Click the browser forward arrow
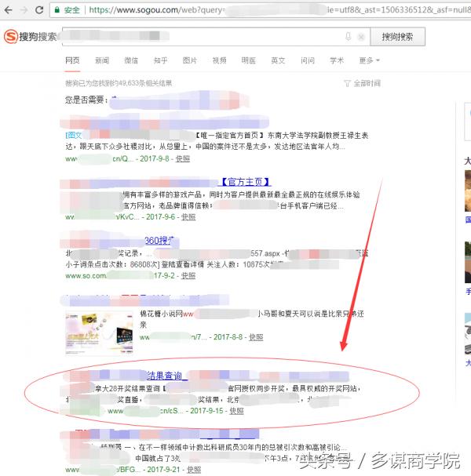Viewport: 471px width, 476px height. click(24, 10)
